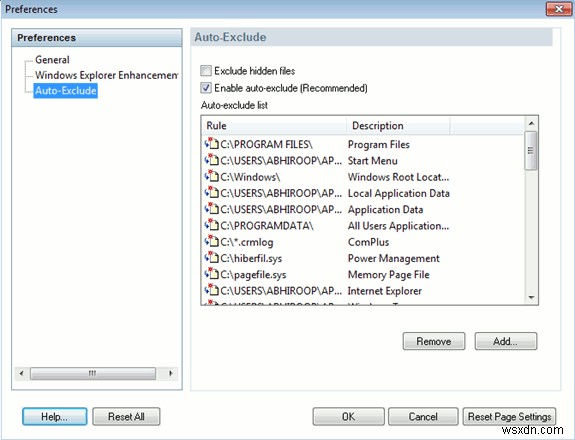Click the Reset All button

[126, 417]
